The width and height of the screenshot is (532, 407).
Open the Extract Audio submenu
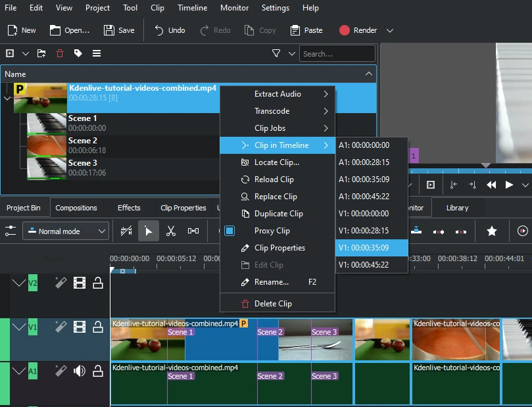pyautogui.click(x=278, y=94)
